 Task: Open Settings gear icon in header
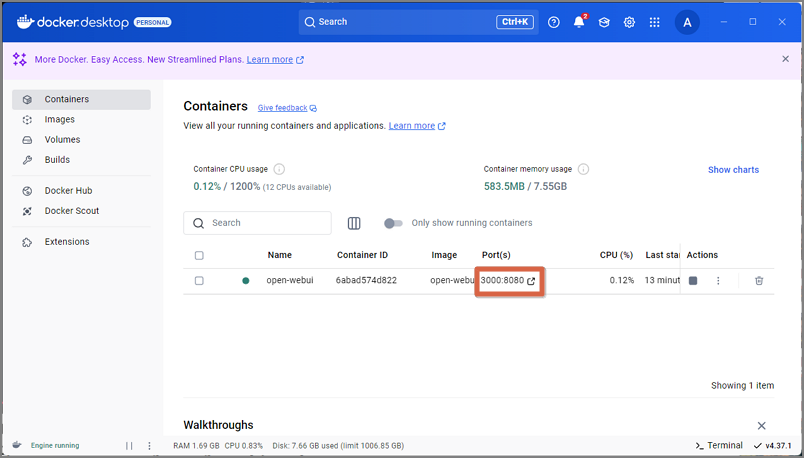(629, 22)
